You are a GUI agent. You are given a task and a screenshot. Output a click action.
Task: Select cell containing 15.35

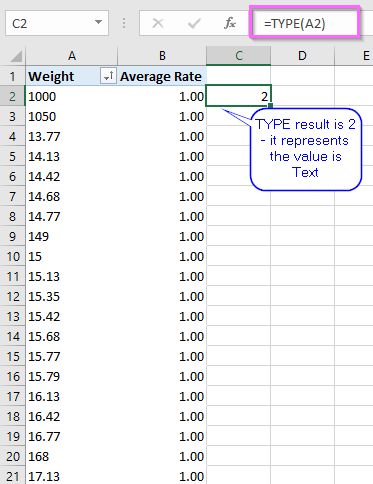pos(72,296)
